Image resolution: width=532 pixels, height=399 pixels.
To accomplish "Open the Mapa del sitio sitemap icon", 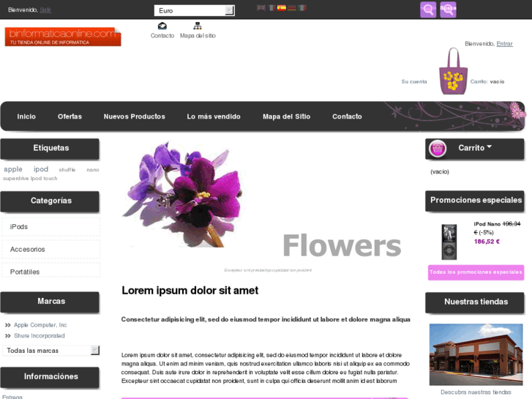I will pyautogui.click(x=198, y=26).
